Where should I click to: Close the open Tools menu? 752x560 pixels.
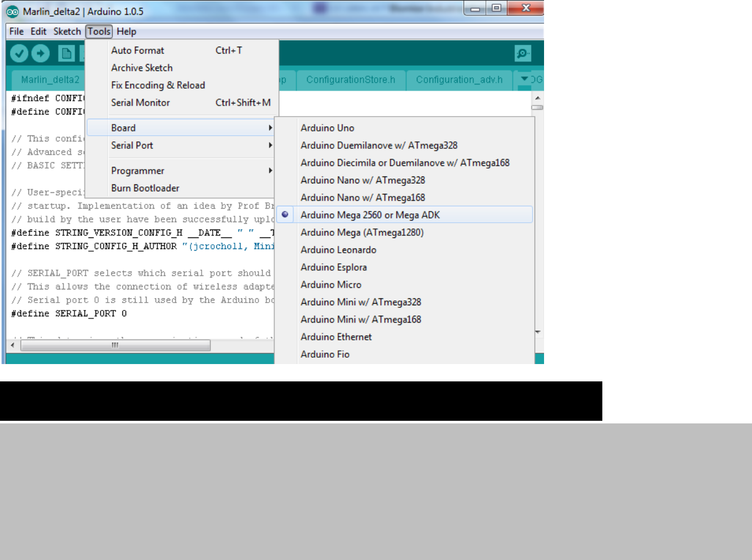coord(99,32)
